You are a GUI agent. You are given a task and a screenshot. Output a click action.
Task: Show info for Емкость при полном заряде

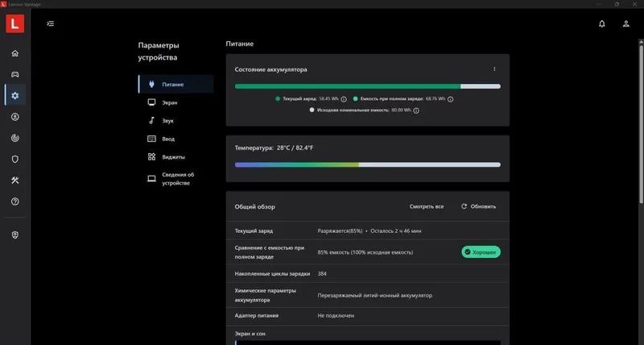(x=451, y=99)
